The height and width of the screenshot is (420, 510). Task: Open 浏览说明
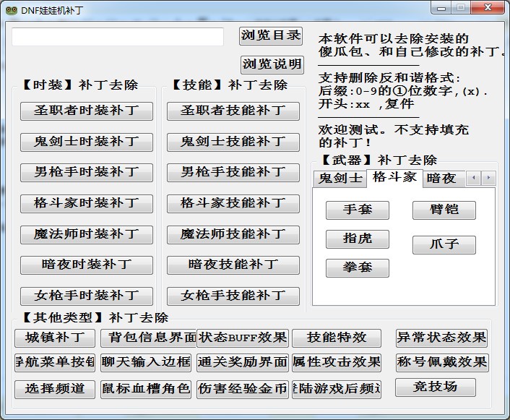[x=272, y=64]
